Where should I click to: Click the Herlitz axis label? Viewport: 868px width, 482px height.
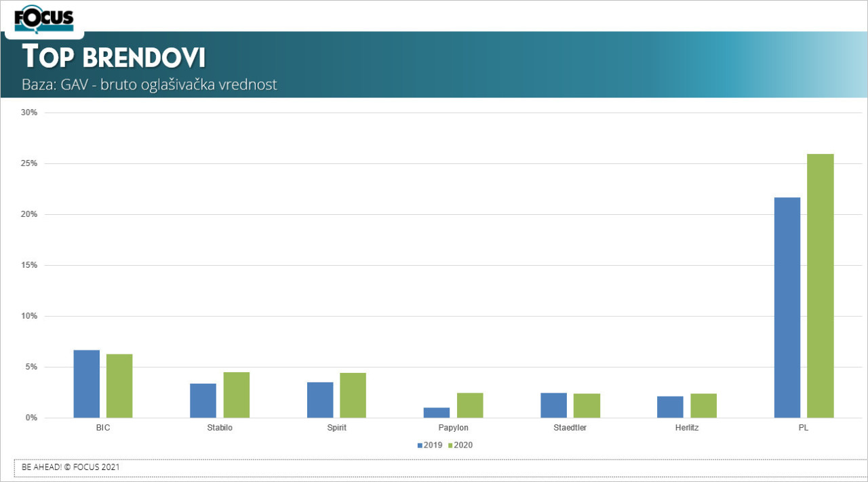(687, 428)
